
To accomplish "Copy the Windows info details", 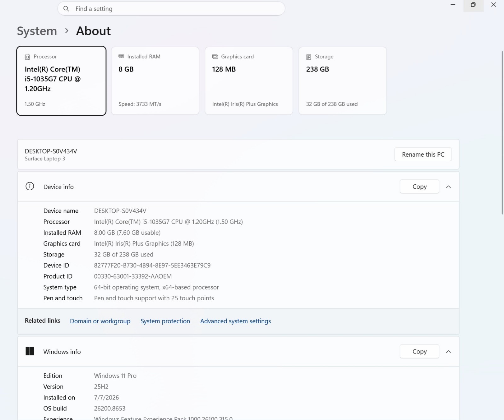I will pyautogui.click(x=420, y=351).
